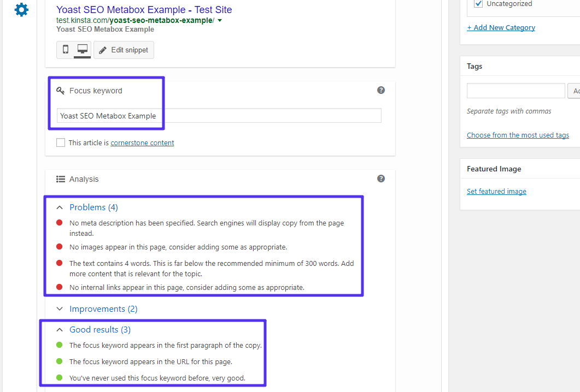The width and height of the screenshot is (580, 392).
Task: Select the 'No images appear in this page' text
Action: (178, 247)
